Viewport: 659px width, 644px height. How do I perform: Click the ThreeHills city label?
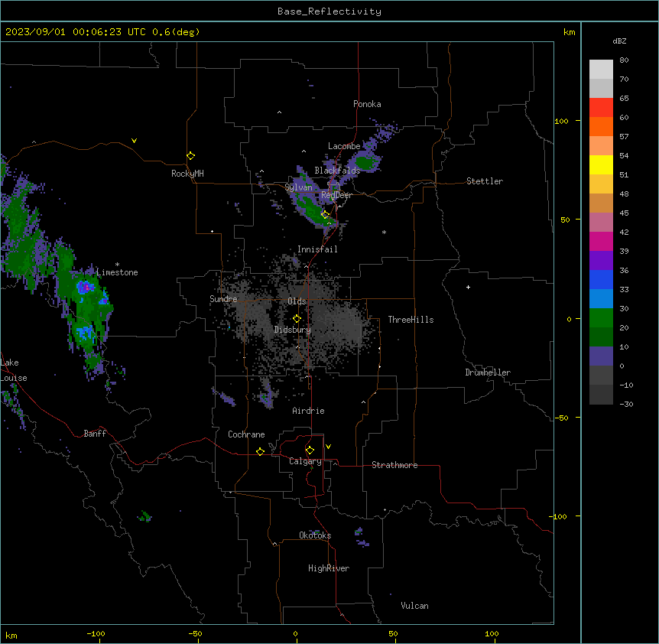(x=411, y=320)
